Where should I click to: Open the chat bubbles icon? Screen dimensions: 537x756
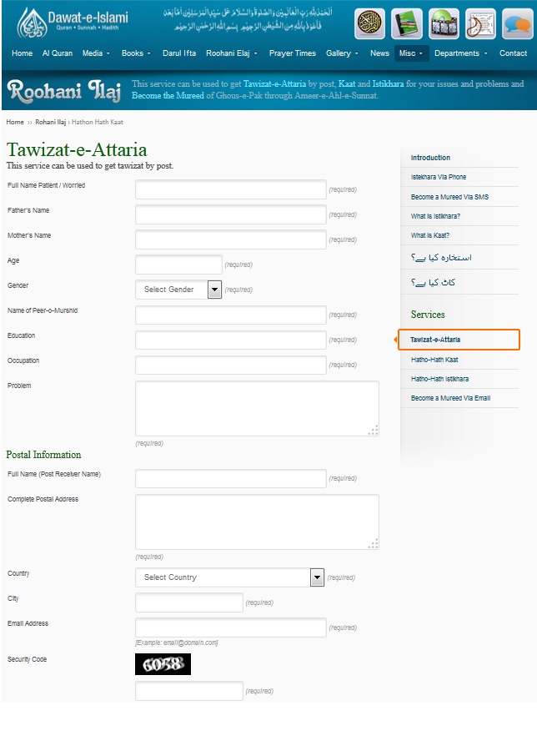(x=518, y=23)
